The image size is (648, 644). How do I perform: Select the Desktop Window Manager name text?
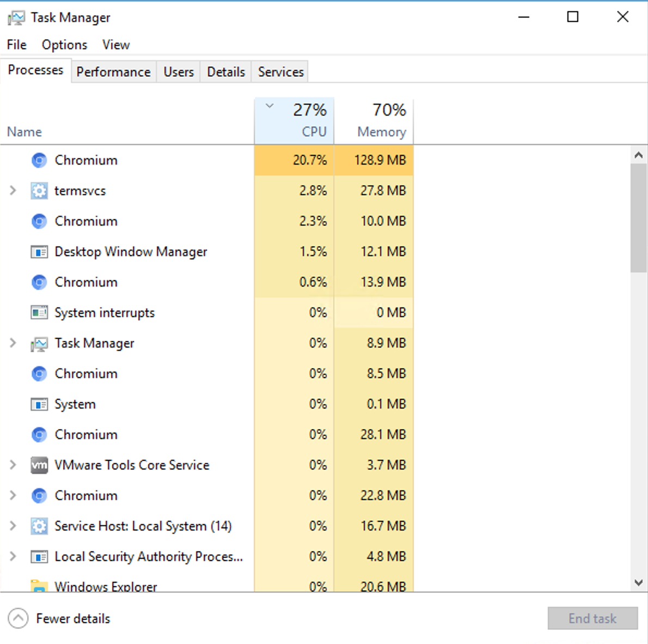(131, 252)
